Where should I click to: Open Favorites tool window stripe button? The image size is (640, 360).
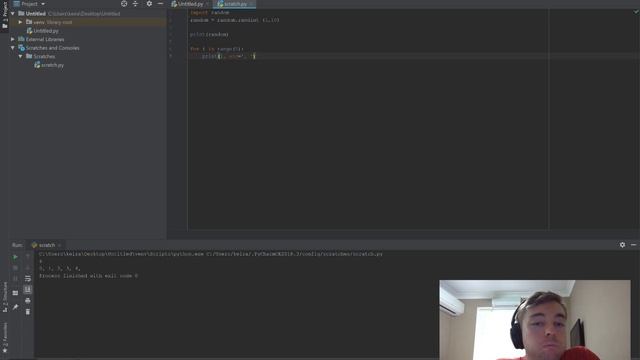[x=4, y=337]
